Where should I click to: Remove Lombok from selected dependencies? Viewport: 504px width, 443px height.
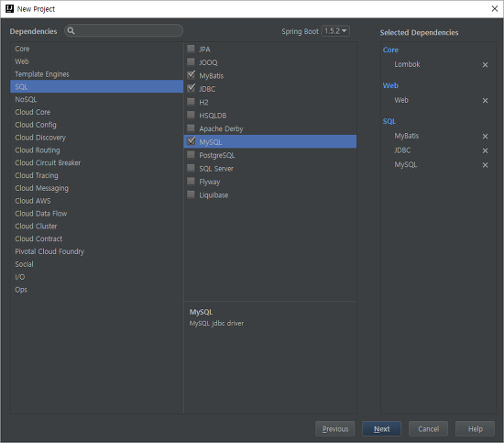tap(485, 65)
